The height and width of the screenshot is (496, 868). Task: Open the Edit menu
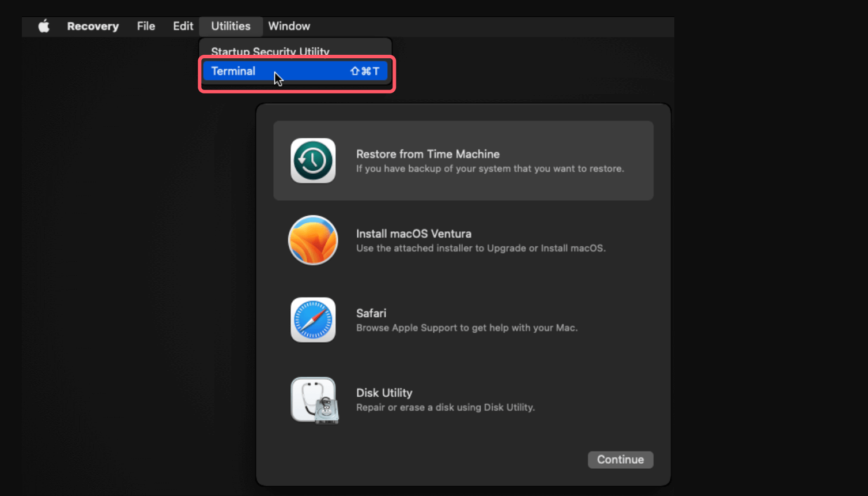coord(183,27)
